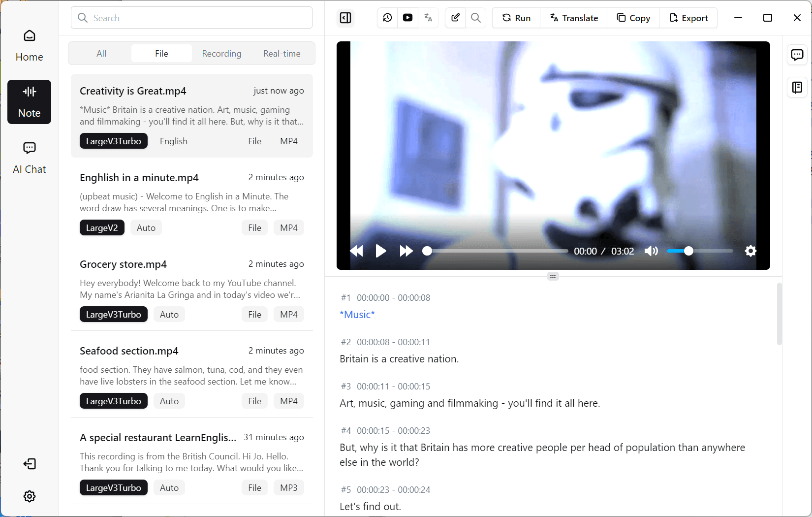
Task: Toggle the sidebar panel collapse icon
Action: 345,18
